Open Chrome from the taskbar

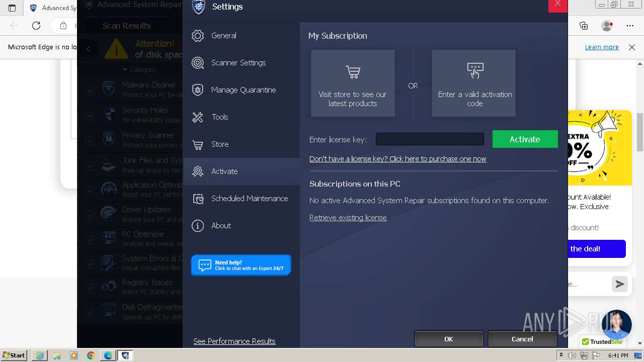[x=91, y=355]
